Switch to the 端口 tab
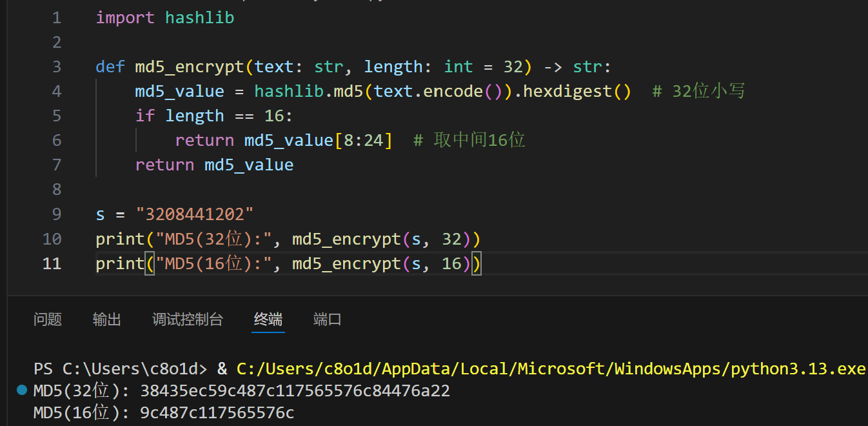The height and width of the screenshot is (426, 868). tap(327, 319)
